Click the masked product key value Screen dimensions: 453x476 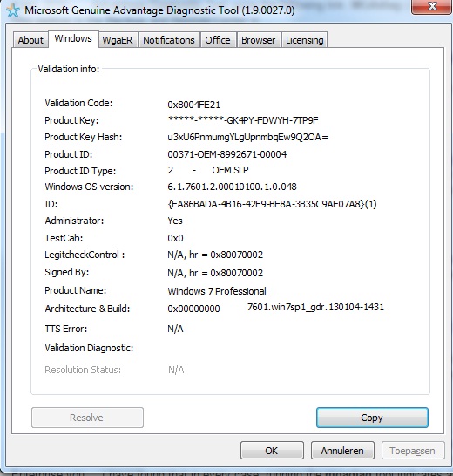pyautogui.click(x=243, y=120)
